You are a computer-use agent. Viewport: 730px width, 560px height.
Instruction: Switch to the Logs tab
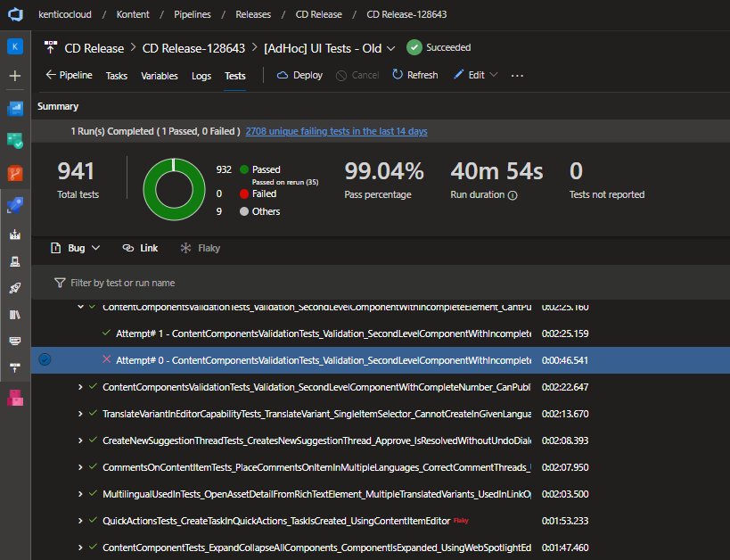pyautogui.click(x=201, y=77)
